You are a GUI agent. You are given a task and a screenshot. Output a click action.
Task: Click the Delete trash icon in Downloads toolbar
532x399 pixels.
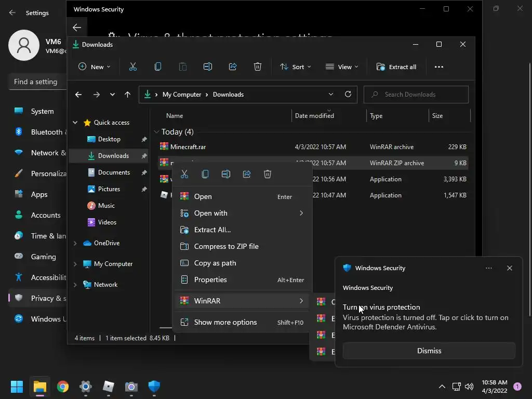coord(258,67)
